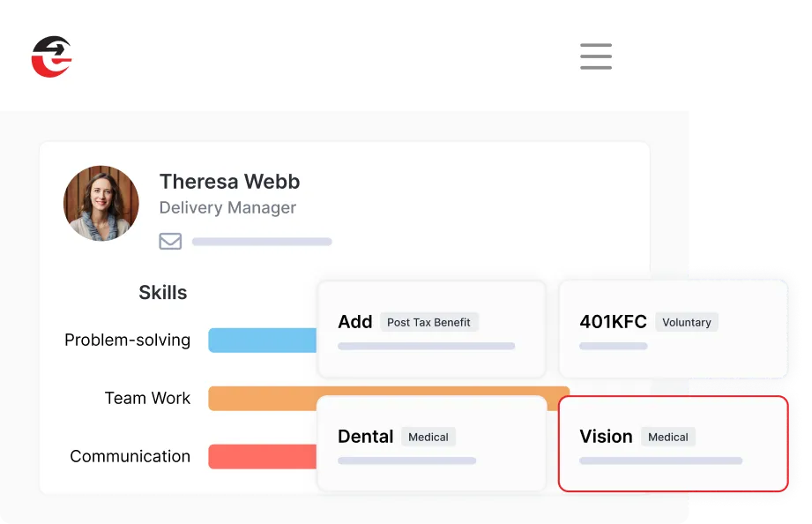Select the Problem-solving skill label
Viewport: 812px width, 524px height.
point(127,341)
